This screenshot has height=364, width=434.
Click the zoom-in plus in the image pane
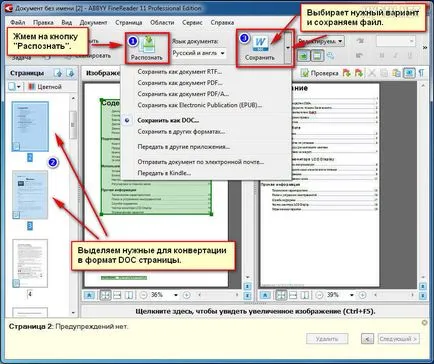[187, 295]
